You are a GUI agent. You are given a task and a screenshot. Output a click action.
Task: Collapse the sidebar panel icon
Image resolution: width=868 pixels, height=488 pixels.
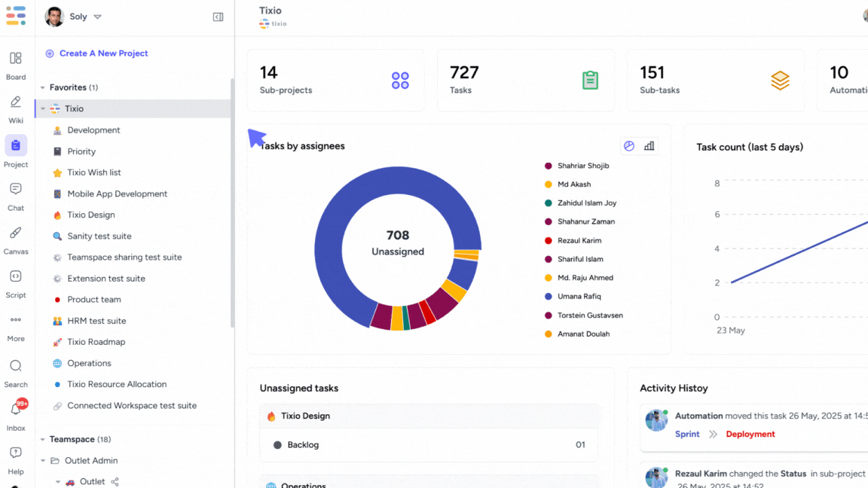coord(218,17)
